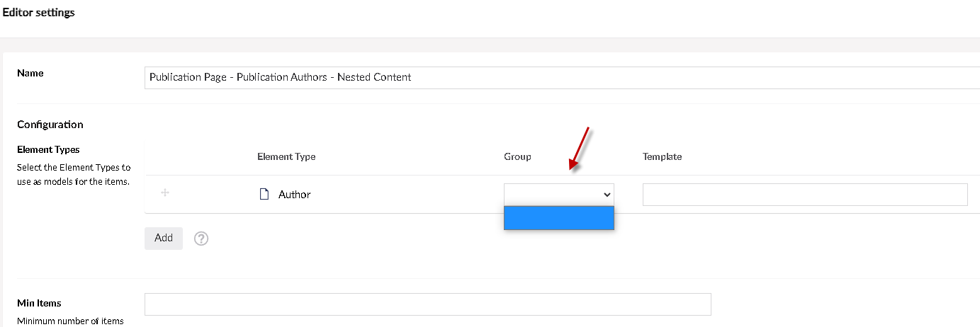Click the move handle icon on Author row
Screen dimensions: 980x327
pos(164,193)
